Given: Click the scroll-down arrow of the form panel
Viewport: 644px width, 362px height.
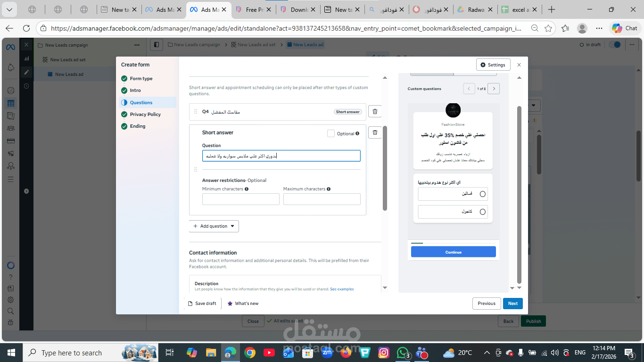Looking at the screenshot, I should click(385, 288).
